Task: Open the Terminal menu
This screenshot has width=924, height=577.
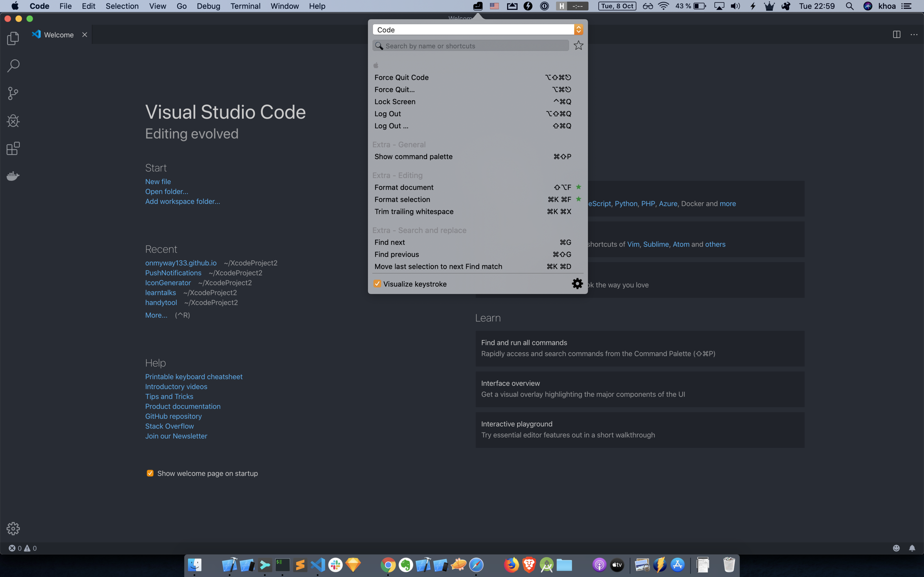Action: 245,6
